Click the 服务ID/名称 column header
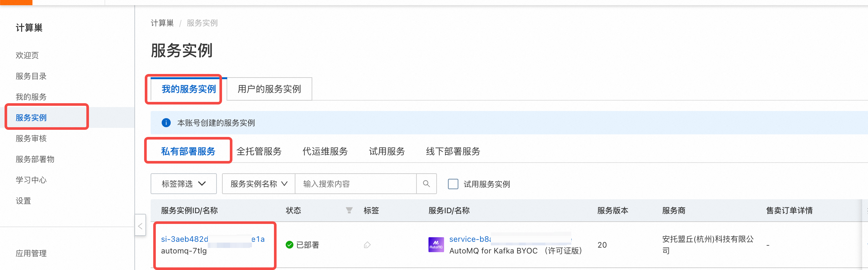The image size is (868, 270). (449, 210)
